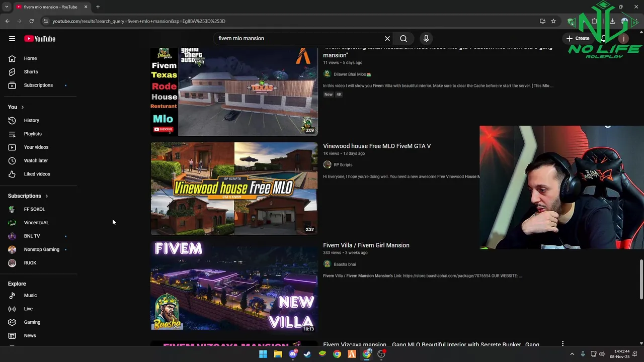Open the clock and date in taskbar
644x362 pixels.
click(x=619, y=354)
